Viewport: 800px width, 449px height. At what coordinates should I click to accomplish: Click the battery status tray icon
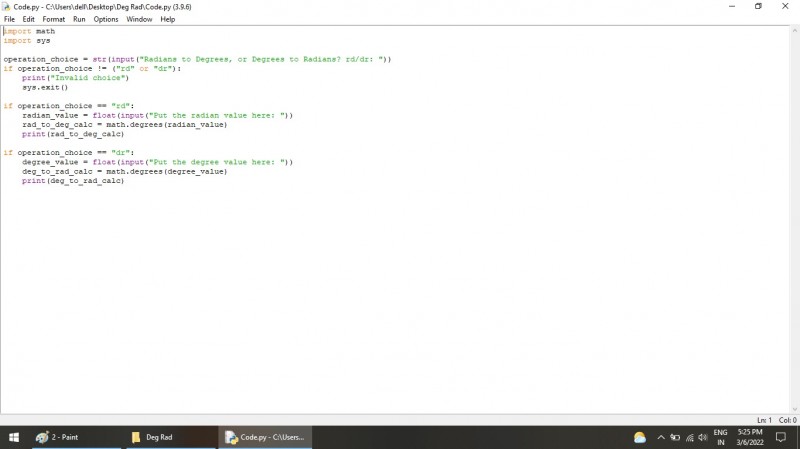coord(675,437)
